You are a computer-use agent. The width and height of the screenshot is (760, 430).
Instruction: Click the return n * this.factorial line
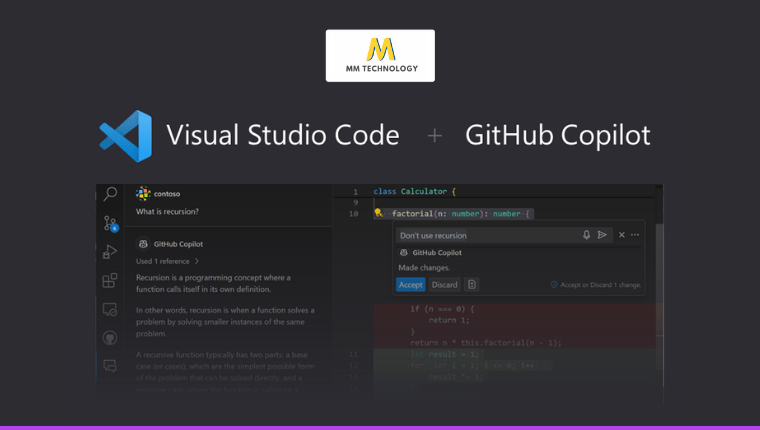(x=486, y=343)
